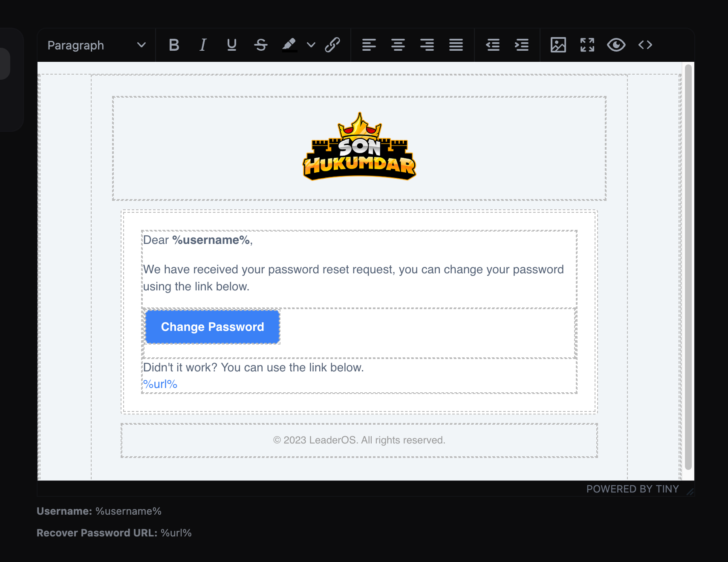Toggle fullscreen editor mode
728x562 pixels.
587,45
